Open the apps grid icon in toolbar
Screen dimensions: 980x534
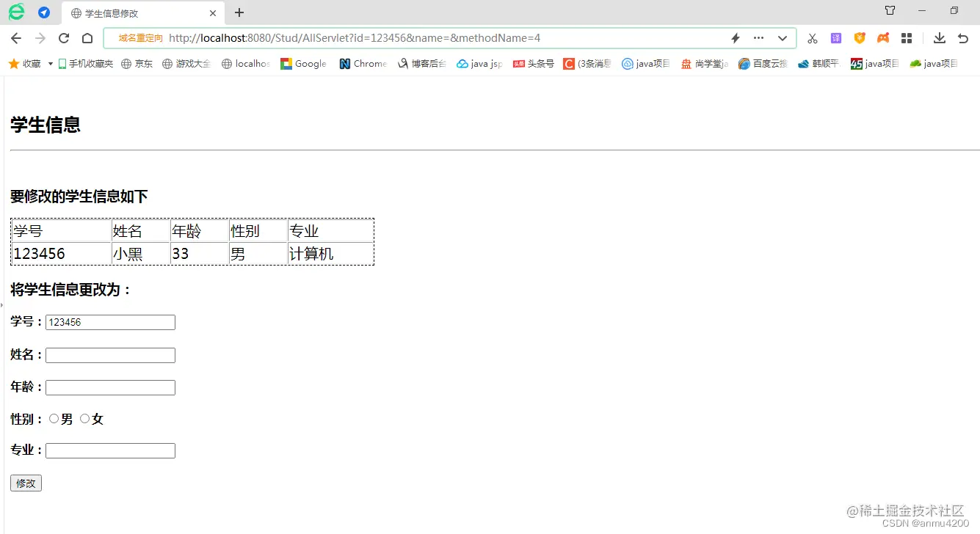(x=907, y=37)
